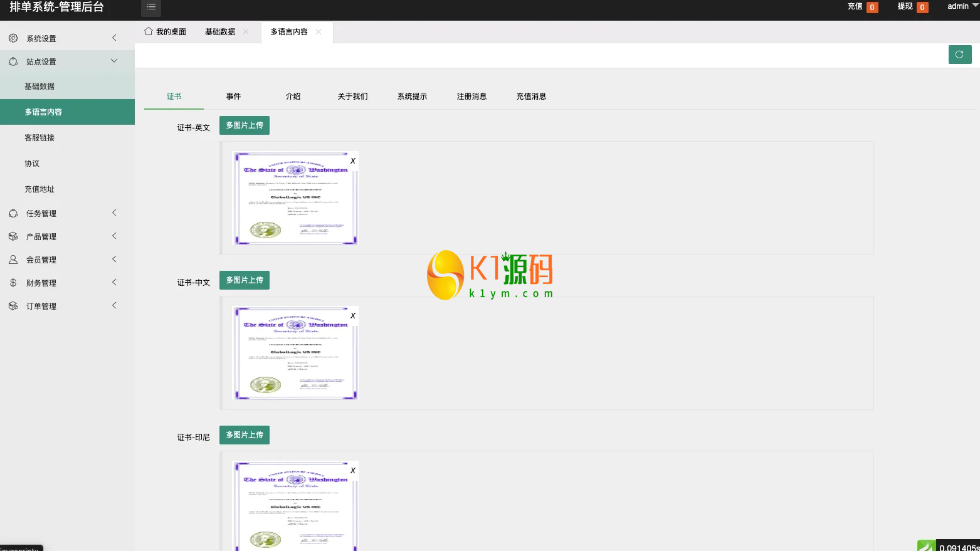Remove the 证书-英文 certificate image via X
Viewport: 980px width, 551px height.
click(x=353, y=161)
